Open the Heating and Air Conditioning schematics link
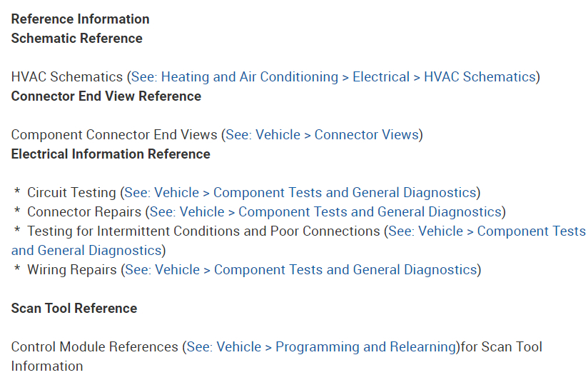This screenshot has height=380, width=588. 333,76
